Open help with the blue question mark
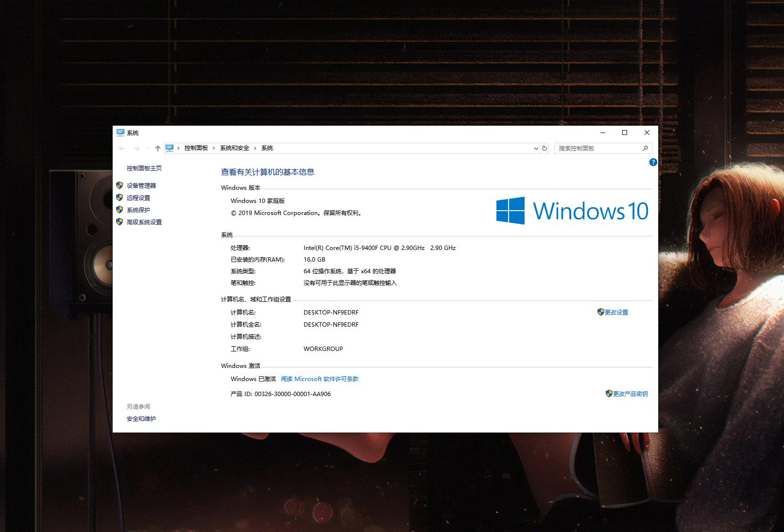The width and height of the screenshot is (784, 532). (x=653, y=162)
